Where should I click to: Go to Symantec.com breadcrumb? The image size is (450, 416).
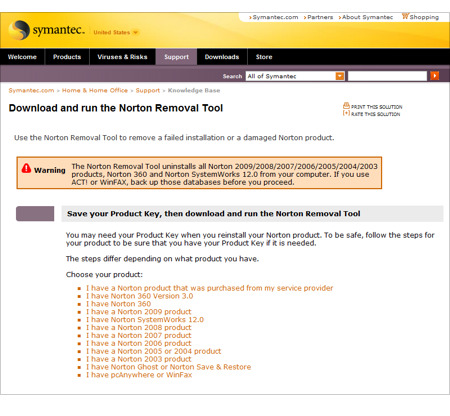(31, 90)
